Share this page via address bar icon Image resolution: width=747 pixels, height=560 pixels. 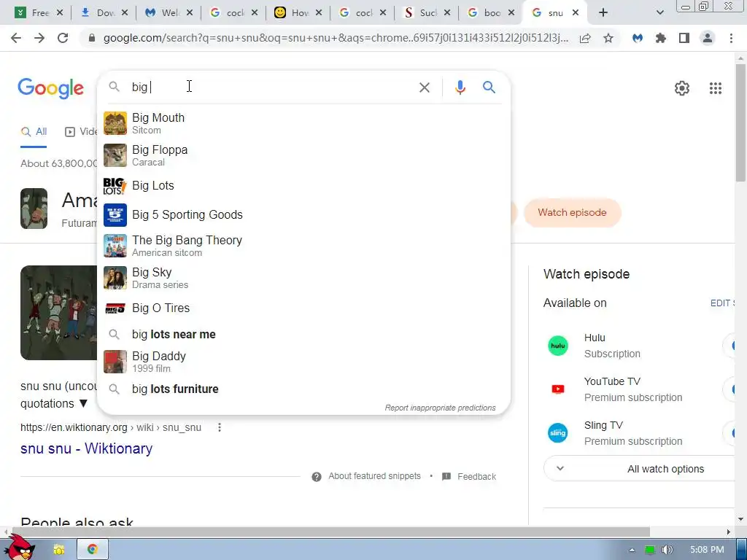(x=585, y=38)
